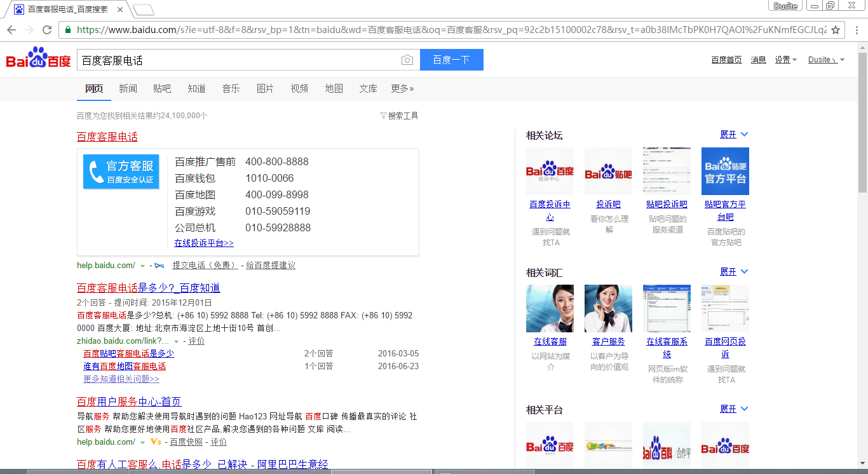Click the green secure lock icon
The height and width of the screenshot is (474, 868).
coord(68,30)
